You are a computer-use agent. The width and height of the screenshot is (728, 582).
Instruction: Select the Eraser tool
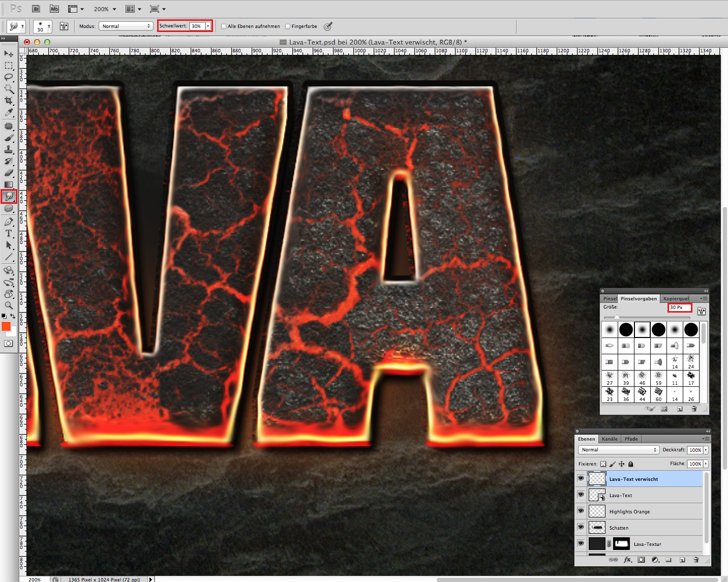[x=9, y=173]
